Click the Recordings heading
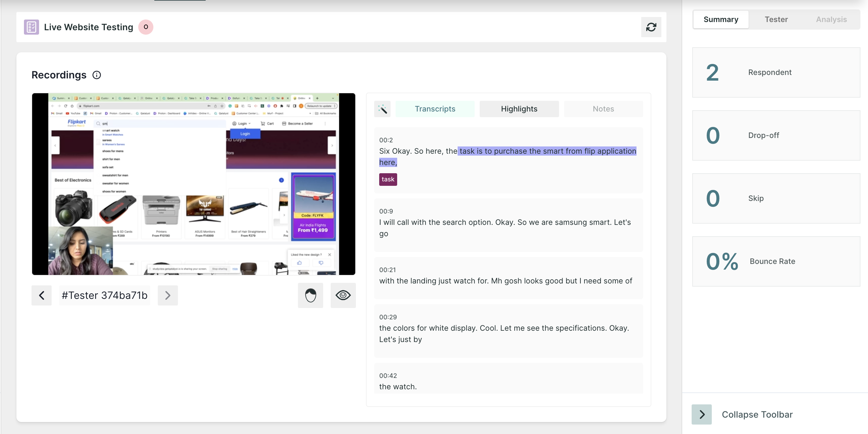The height and width of the screenshot is (434, 868). coord(59,75)
